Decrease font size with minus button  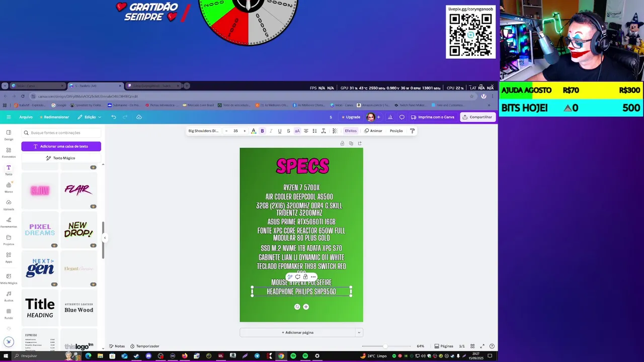pyautogui.click(x=226, y=131)
